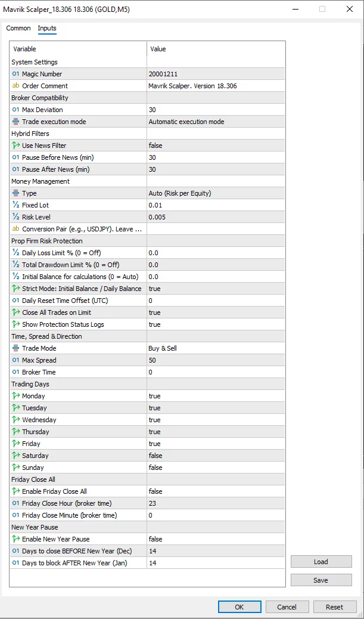Click the Days to block AFTER New Year row
The height and width of the screenshot is (619, 364).
click(x=147, y=562)
